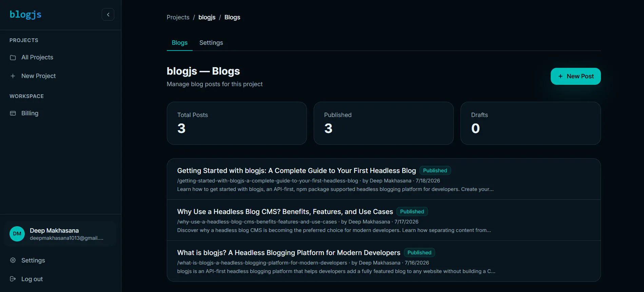644x292 pixels.
Task: Create a New Project from sidebar
Action: click(38, 76)
